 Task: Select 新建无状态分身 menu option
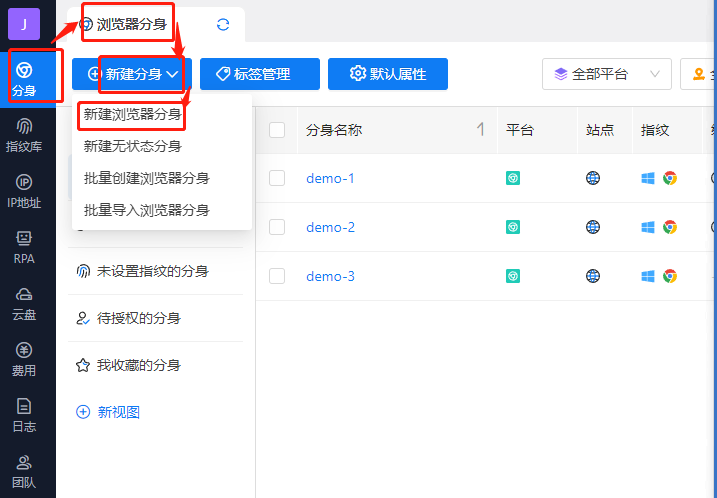(133, 146)
